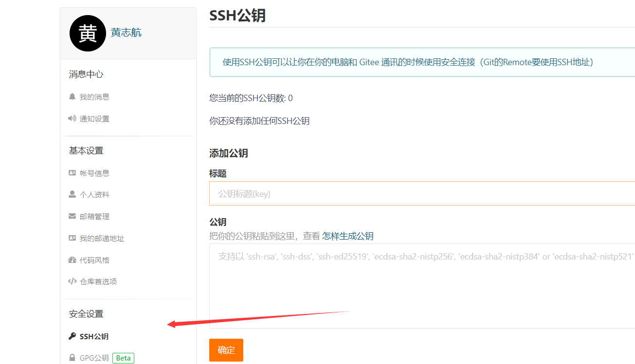Click the lock icon beside GPG公钥
635x364 pixels.
coord(72,358)
